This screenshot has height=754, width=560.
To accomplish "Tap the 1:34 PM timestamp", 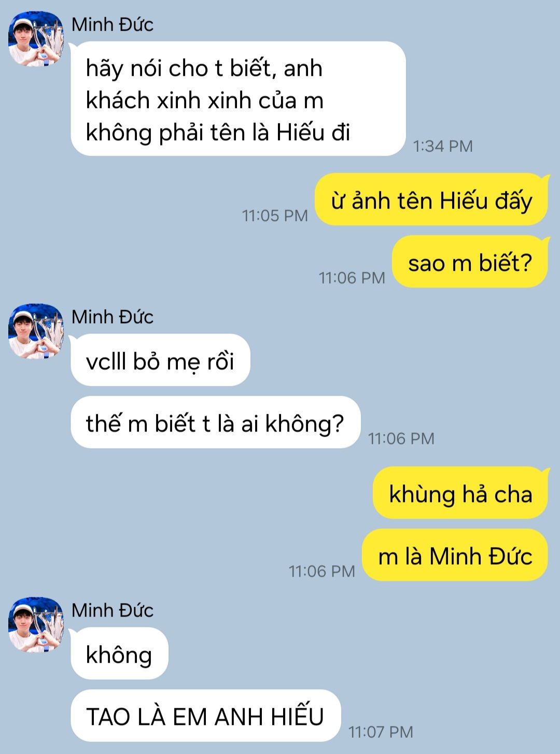I will coord(443,146).
